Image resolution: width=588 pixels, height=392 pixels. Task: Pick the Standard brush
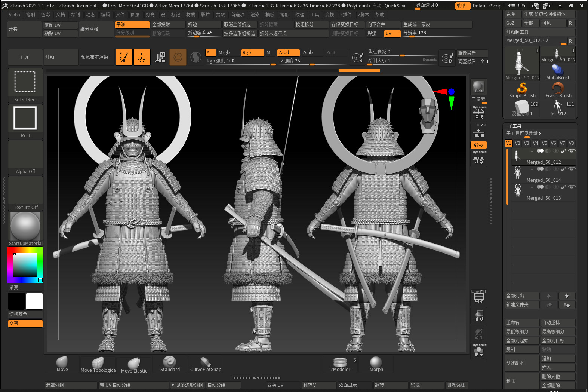[x=170, y=364]
